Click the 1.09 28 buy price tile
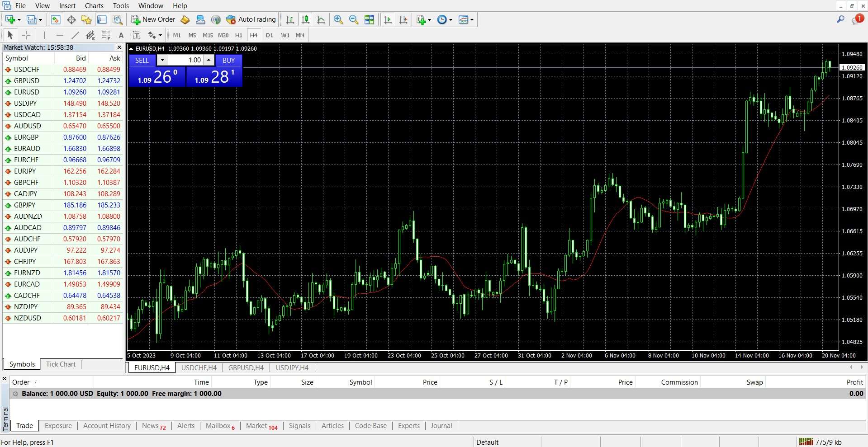The image size is (868, 447). pos(214,77)
